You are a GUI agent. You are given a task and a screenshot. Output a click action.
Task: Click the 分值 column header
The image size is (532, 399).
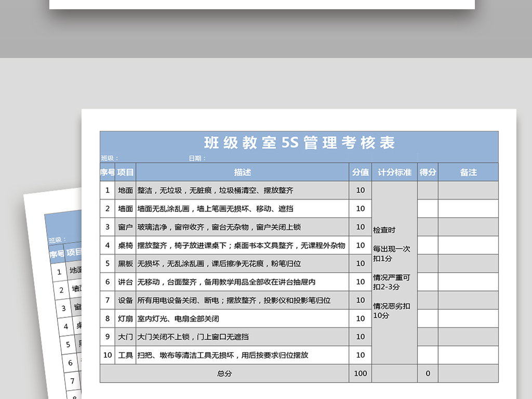[x=360, y=172]
